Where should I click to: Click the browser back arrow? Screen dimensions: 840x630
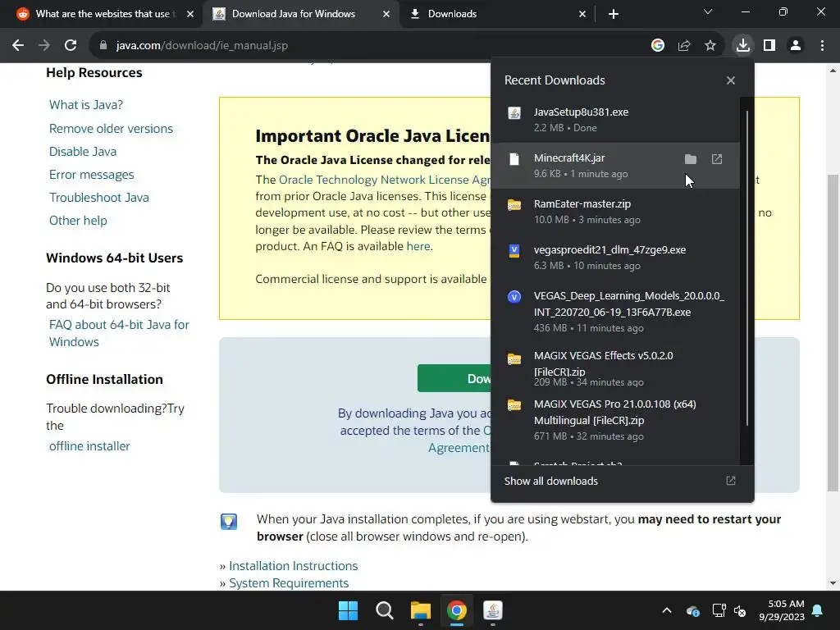pyautogui.click(x=18, y=46)
